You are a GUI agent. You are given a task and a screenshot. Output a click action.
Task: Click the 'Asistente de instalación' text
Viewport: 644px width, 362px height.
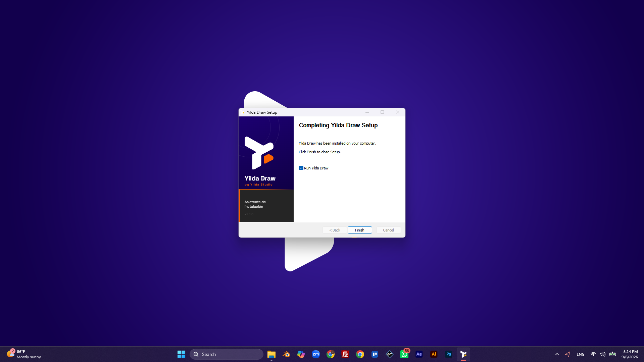255,204
